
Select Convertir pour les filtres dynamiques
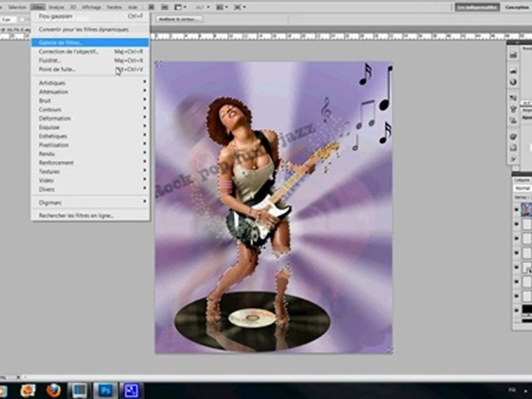90,29
